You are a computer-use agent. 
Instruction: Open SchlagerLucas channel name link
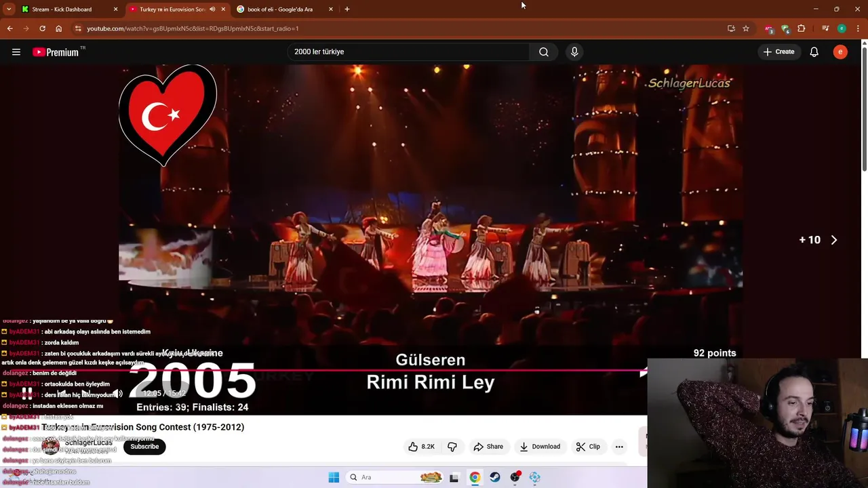tap(88, 443)
